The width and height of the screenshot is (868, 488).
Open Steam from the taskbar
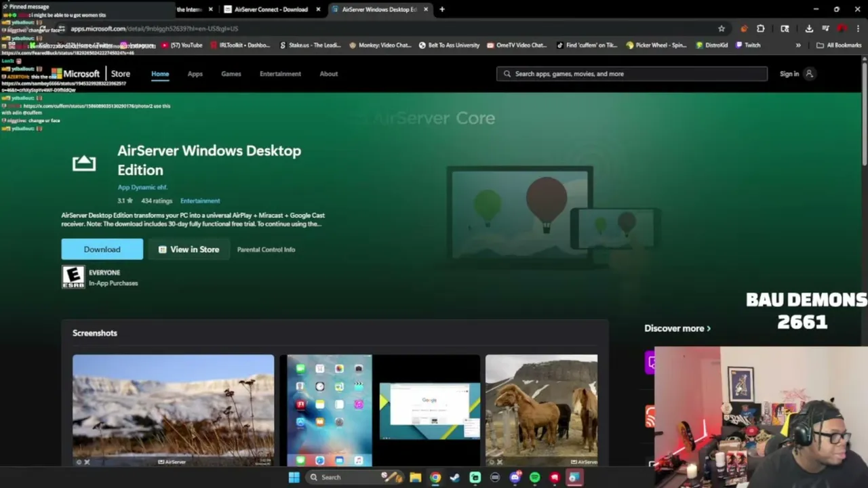pyautogui.click(x=455, y=477)
